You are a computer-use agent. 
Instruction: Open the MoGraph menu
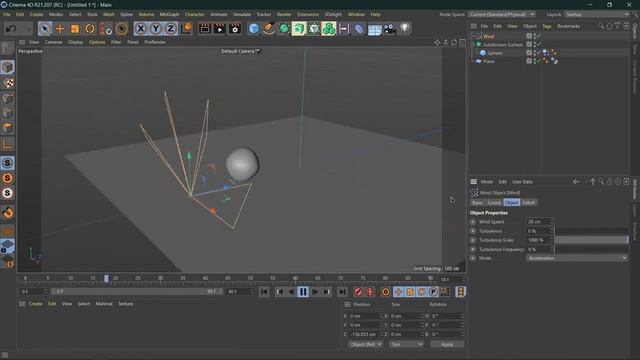coord(169,14)
